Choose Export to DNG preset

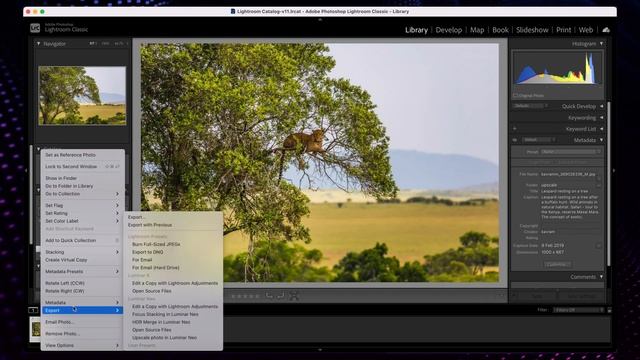pyautogui.click(x=173, y=252)
